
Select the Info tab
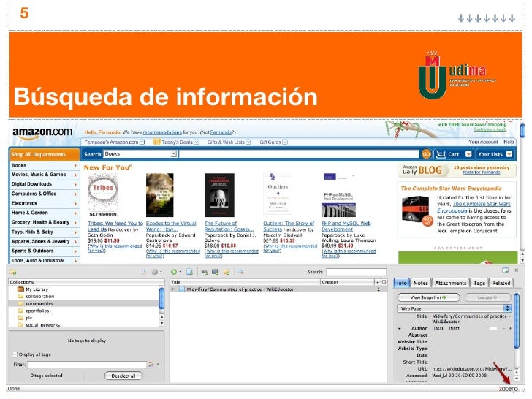(x=402, y=283)
